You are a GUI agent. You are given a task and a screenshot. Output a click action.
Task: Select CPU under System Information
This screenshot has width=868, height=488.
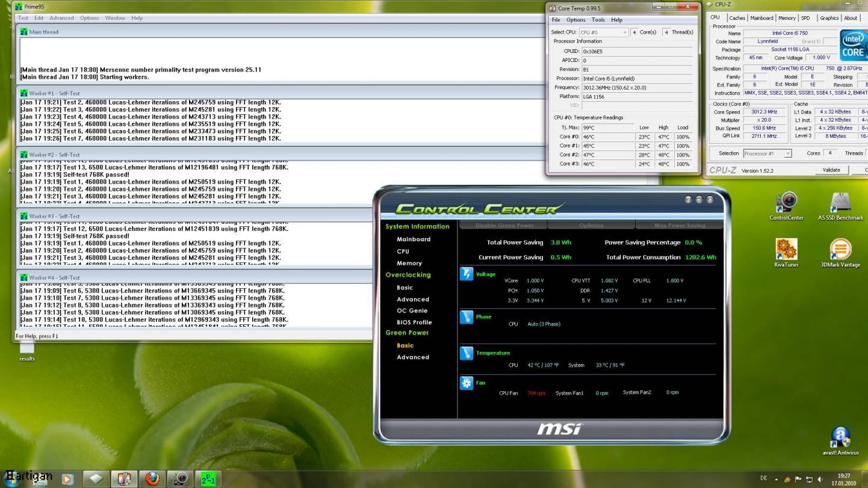click(403, 251)
